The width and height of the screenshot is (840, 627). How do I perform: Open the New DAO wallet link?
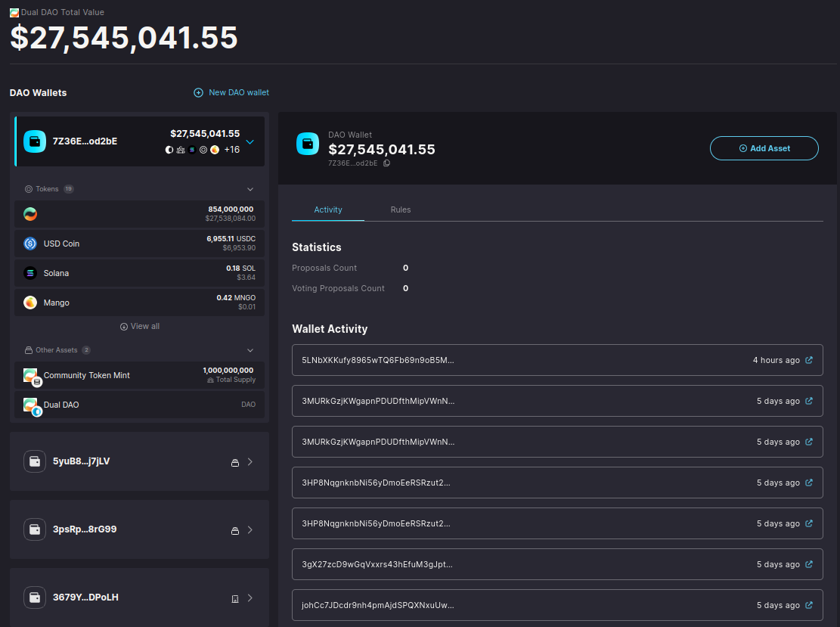(238, 93)
